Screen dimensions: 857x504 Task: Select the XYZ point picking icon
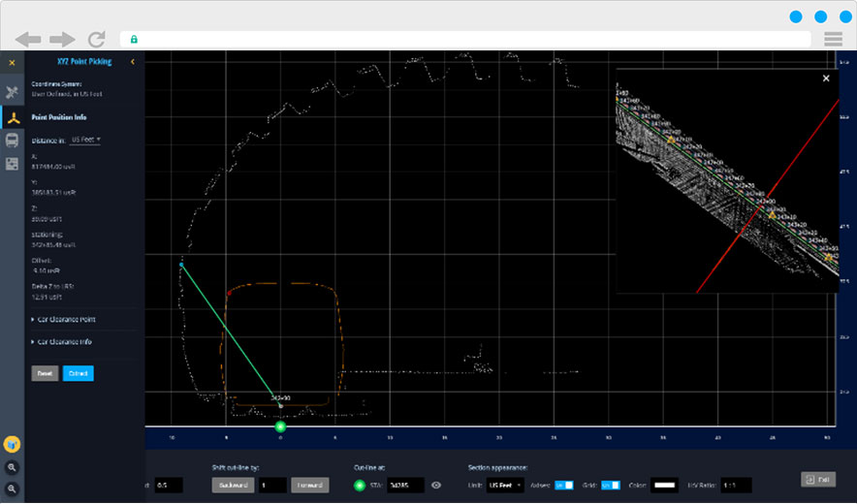(13, 117)
